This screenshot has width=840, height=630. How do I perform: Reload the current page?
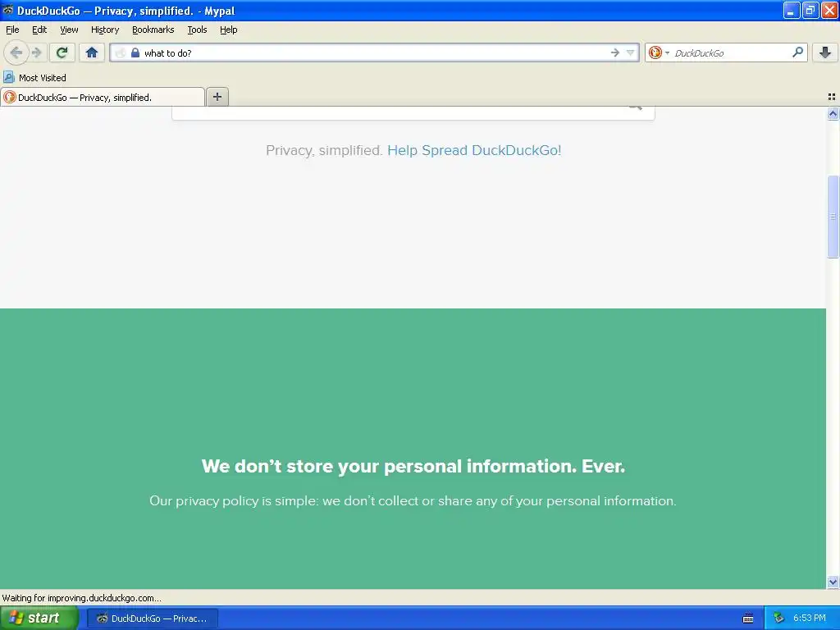[x=62, y=52]
